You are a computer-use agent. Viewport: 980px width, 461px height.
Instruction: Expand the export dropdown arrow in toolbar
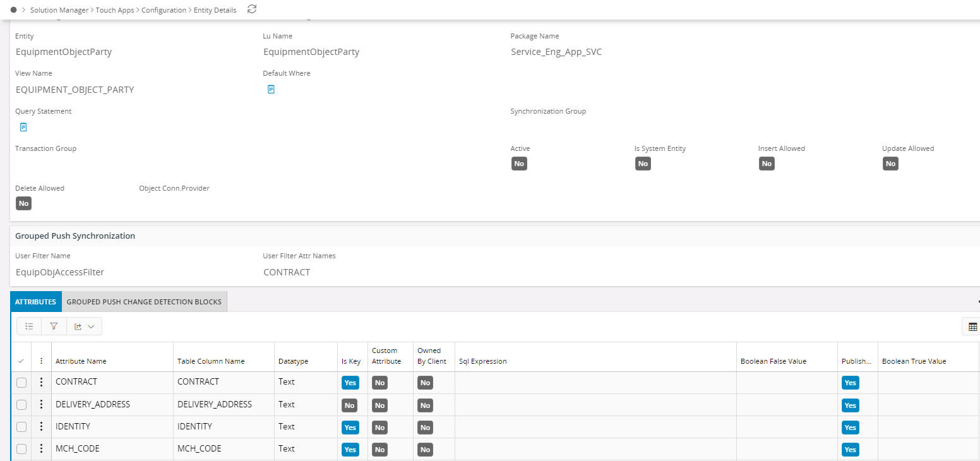point(91,326)
